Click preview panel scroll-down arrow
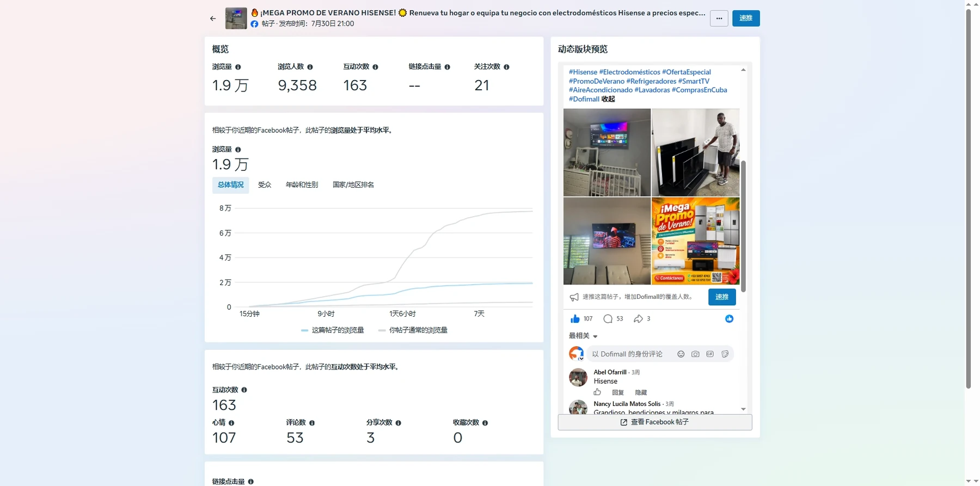The height and width of the screenshot is (486, 980). click(x=743, y=409)
